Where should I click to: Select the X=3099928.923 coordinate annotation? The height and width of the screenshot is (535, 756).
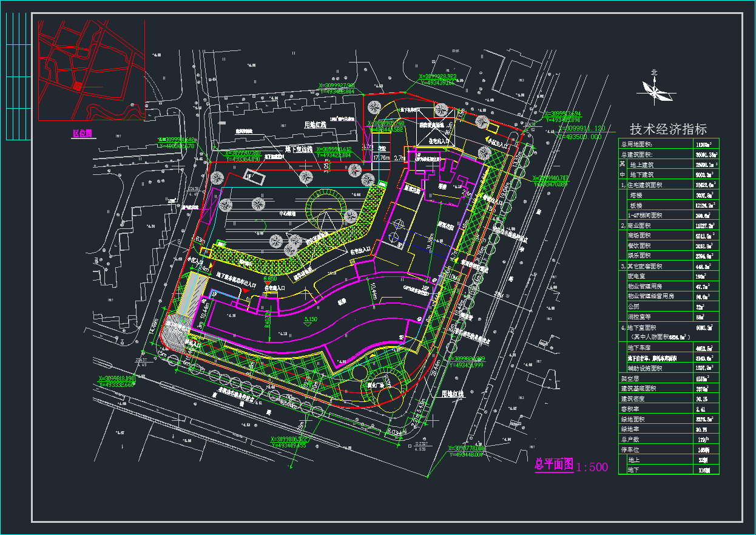click(438, 76)
